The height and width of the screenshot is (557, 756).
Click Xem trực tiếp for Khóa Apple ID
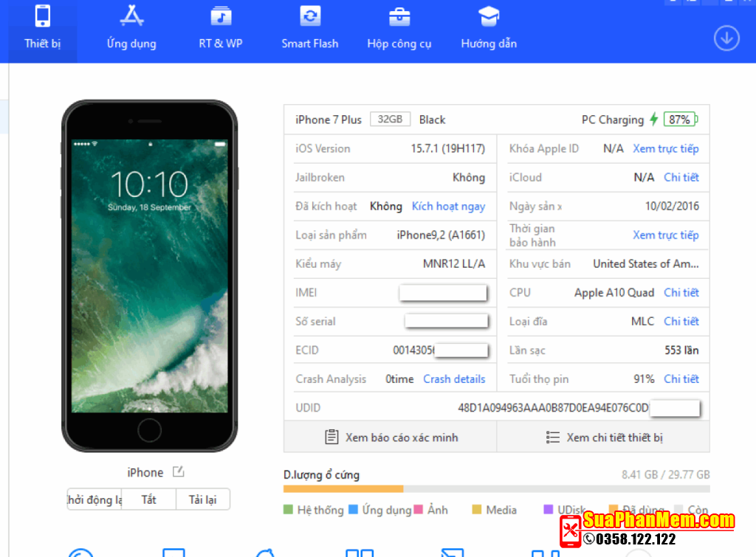point(665,149)
